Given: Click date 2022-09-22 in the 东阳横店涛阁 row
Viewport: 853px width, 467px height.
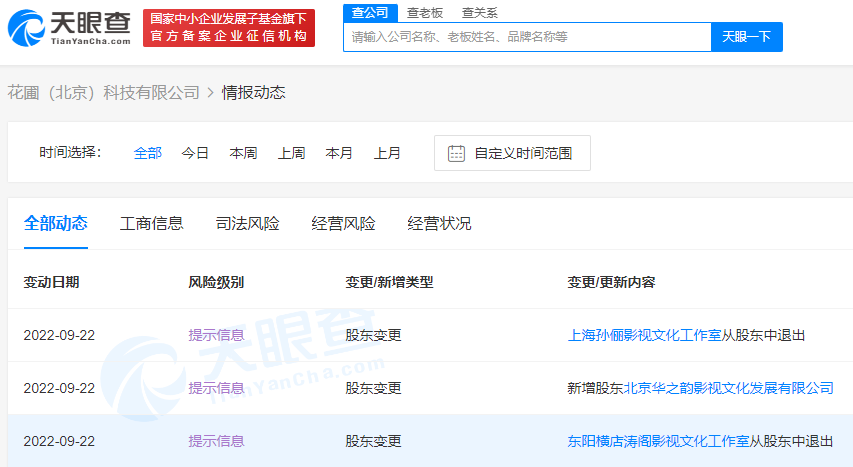Looking at the screenshot, I should click(x=59, y=441).
